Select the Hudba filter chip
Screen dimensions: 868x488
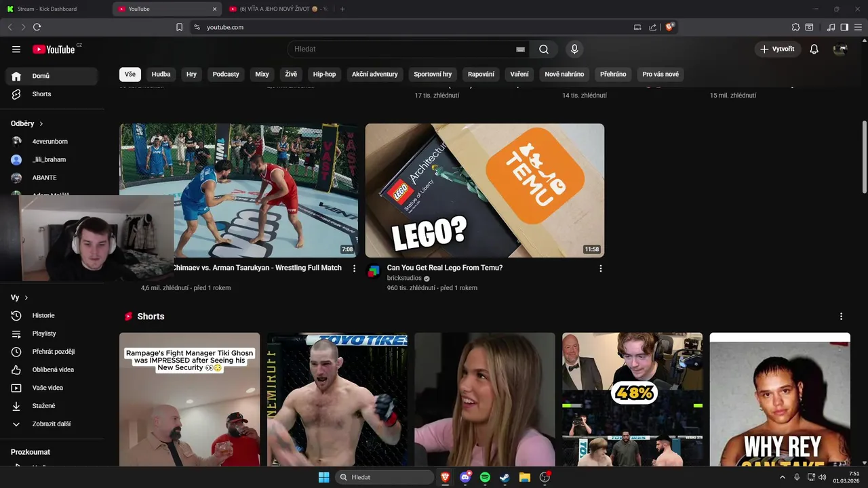pos(161,75)
